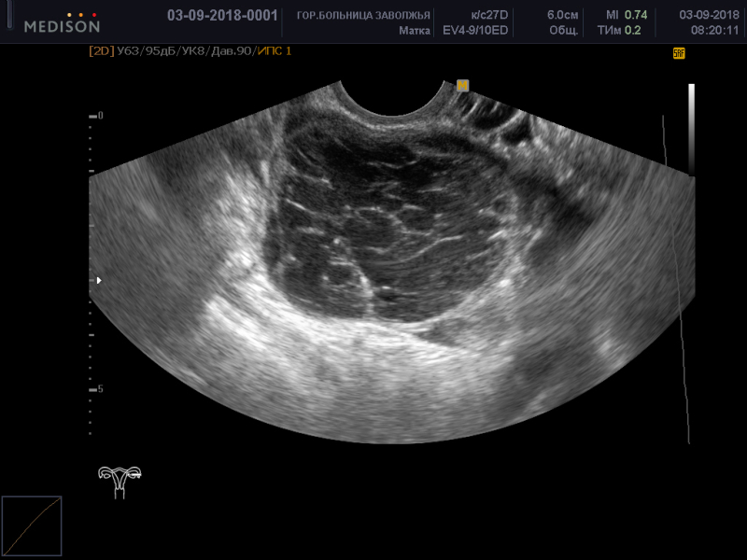Click the Общ. label
747x560 pixels.
point(564,31)
